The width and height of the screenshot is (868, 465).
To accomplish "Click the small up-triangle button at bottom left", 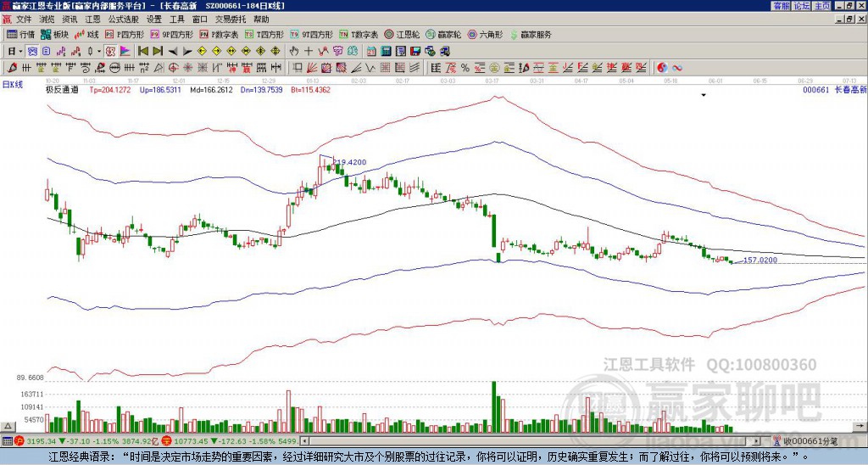I will point(8,426).
